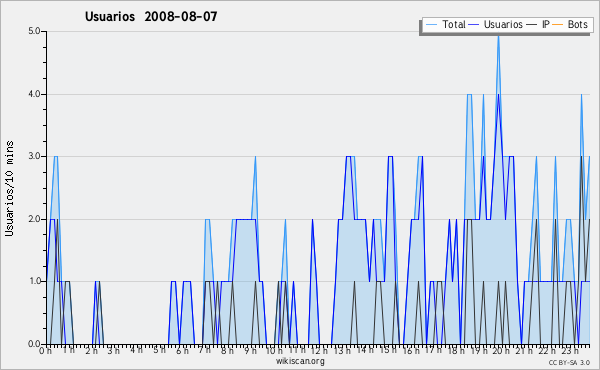The height and width of the screenshot is (370, 600).
Task: Click the '14 h' x-axis label
Action: click(x=365, y=350)
